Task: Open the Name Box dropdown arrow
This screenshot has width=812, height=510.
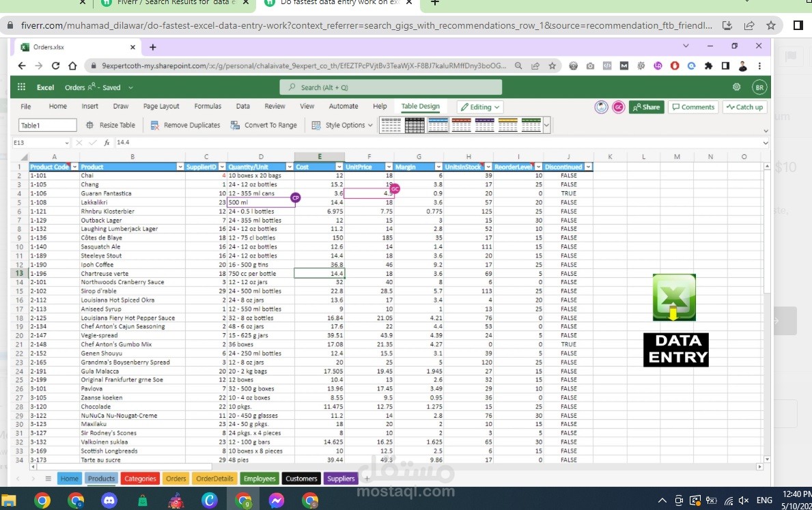Action: coord(66,143)
